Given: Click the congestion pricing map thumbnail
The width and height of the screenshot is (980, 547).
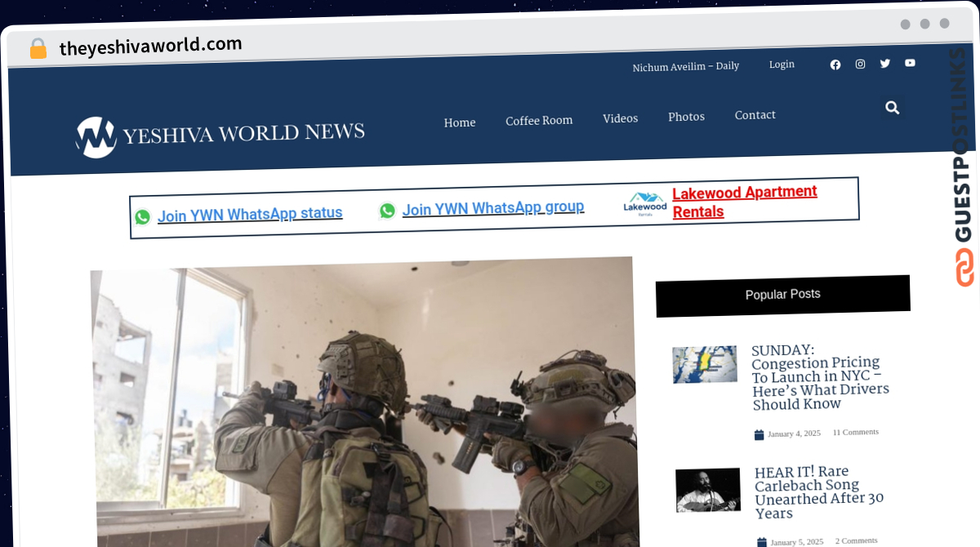Looking at the screenshot, I should click(705, 365).
